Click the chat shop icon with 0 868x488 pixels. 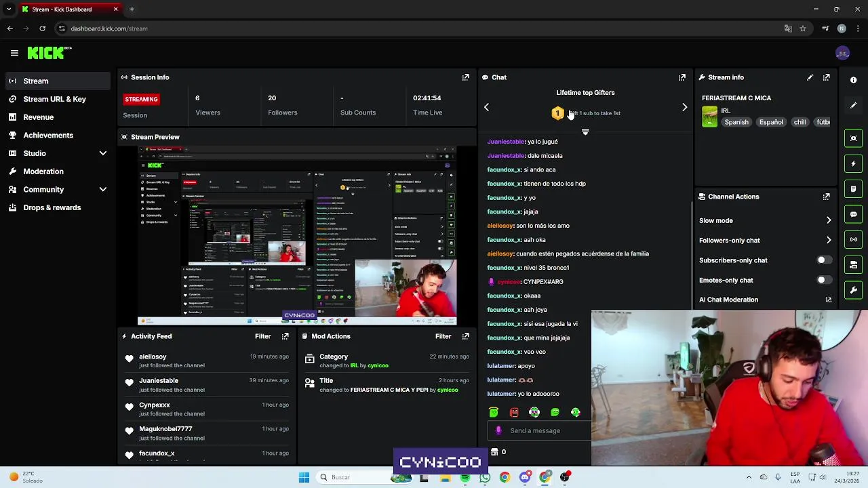tap(498, 452)
